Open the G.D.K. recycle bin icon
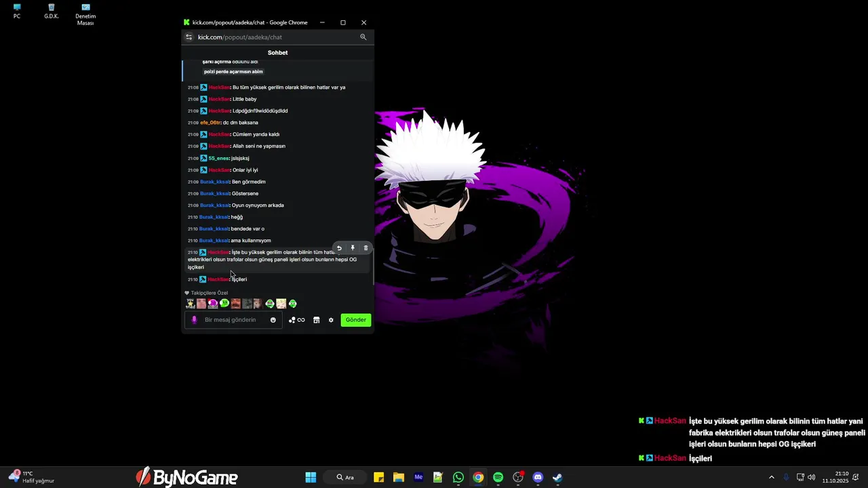This screenshot has height=488, width=868. tap(52, 12)
